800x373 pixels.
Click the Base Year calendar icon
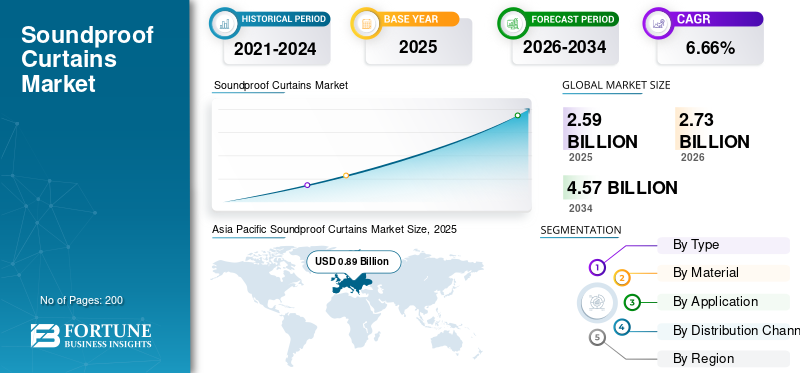[x=365, y=23]
